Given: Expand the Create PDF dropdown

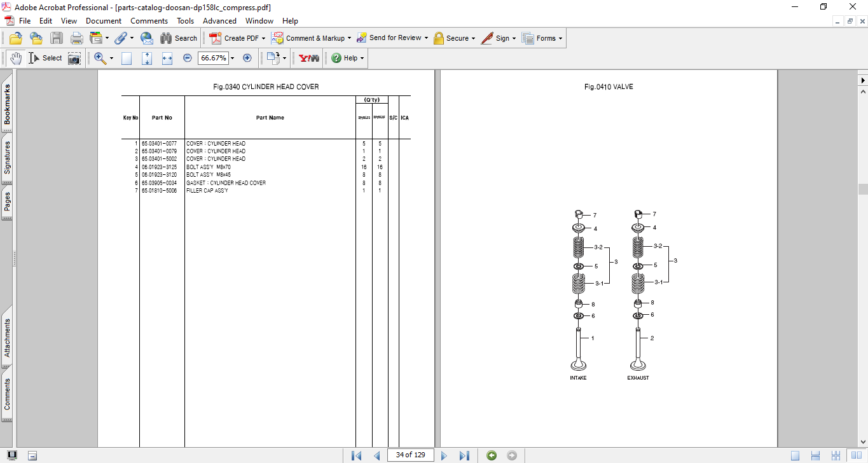Looking at the screenshot, I should [263, 38].
